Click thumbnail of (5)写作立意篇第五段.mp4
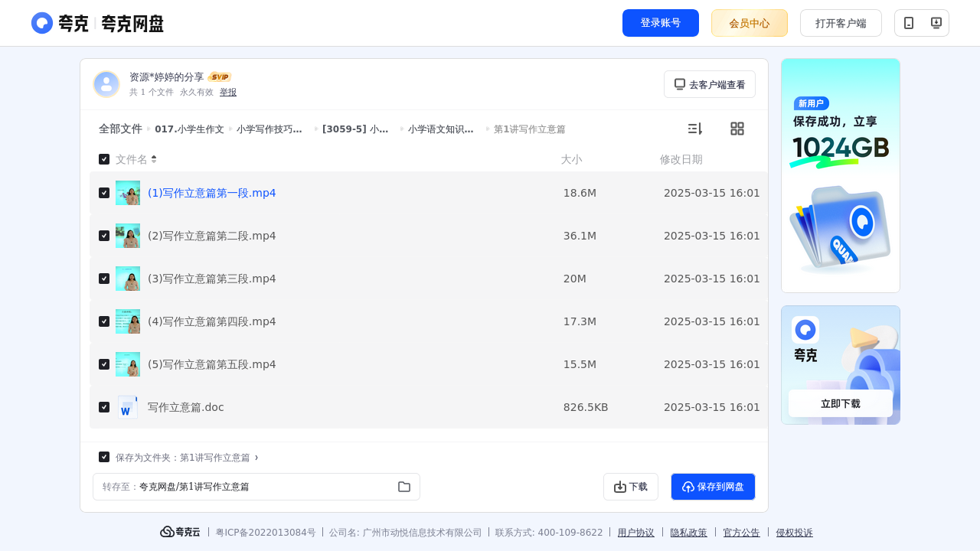980x551 pixels. click(128, 364)
